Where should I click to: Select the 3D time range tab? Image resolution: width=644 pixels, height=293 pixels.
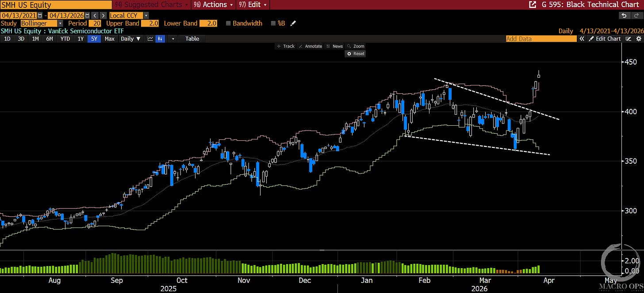[x=21, y=39]
